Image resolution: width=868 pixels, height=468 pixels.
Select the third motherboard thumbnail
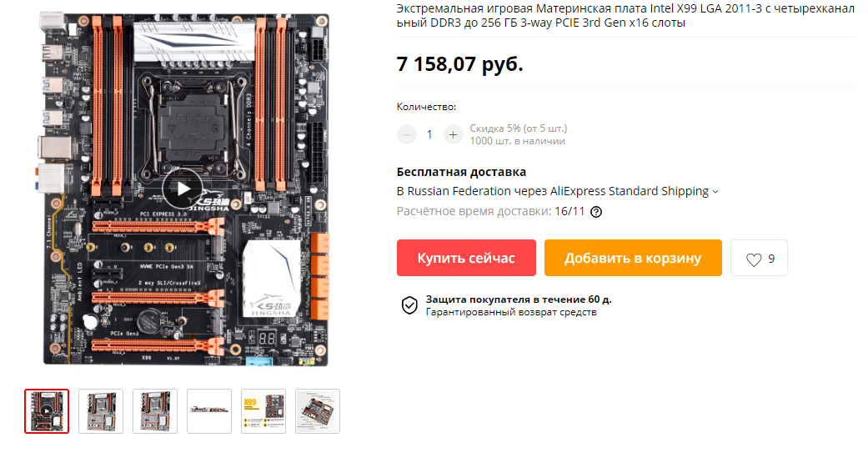point(155,411)
